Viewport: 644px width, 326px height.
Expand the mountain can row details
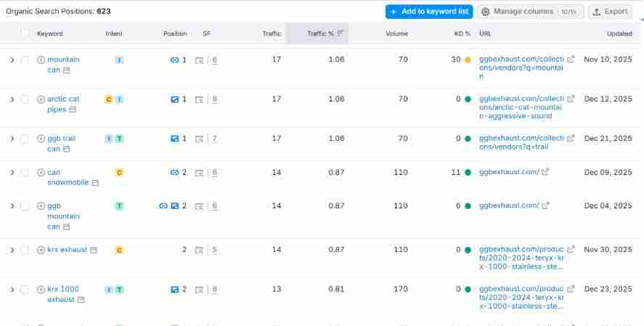click(12, 60)
